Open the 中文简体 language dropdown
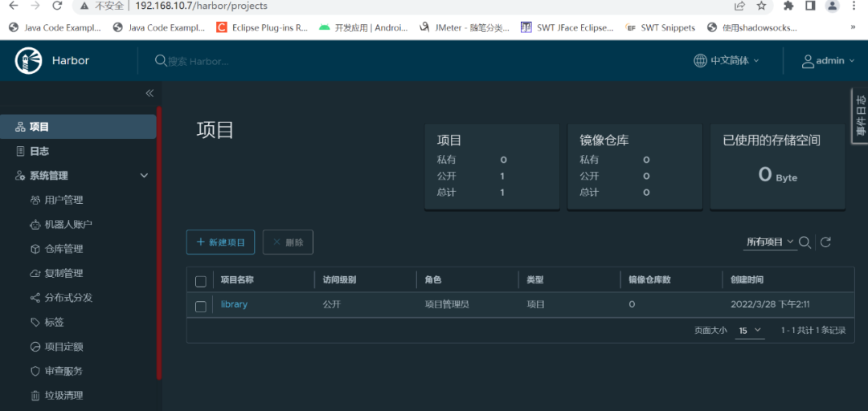The image size is (868, 411). point(727,60)
